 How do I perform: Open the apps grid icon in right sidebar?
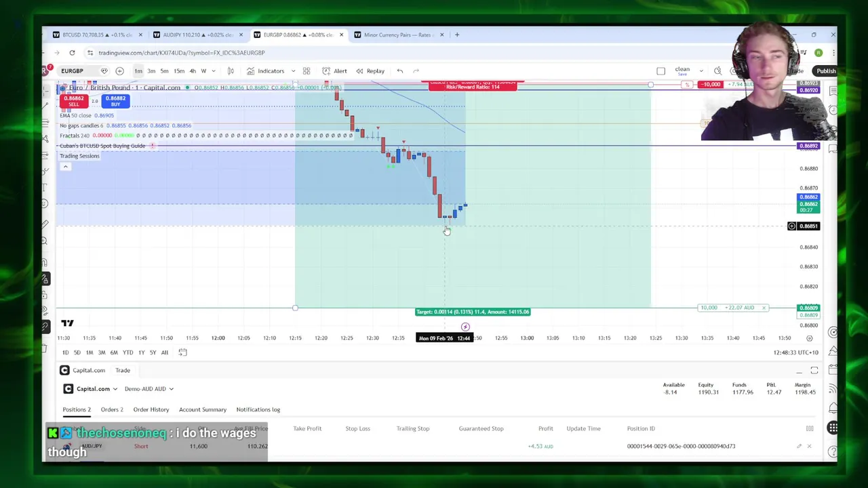(833, 428)
